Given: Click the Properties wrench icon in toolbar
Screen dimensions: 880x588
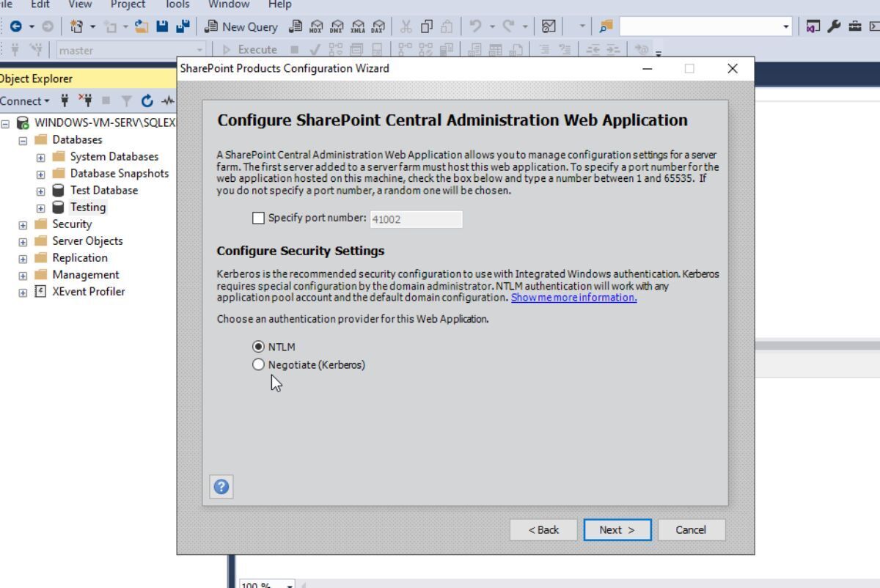Looking at the screenshot, I should [834, 26].
